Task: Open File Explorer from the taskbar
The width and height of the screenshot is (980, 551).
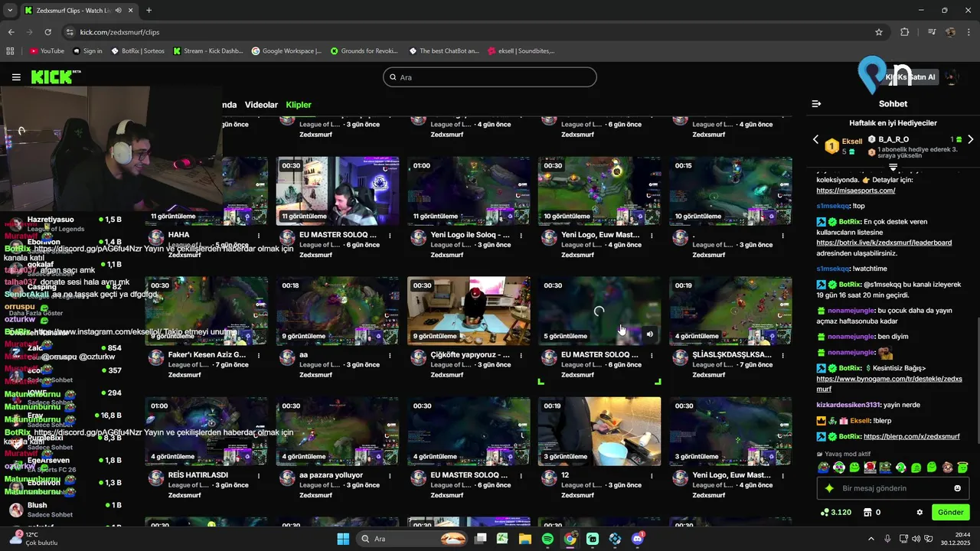Action: (x=525, y=539)
